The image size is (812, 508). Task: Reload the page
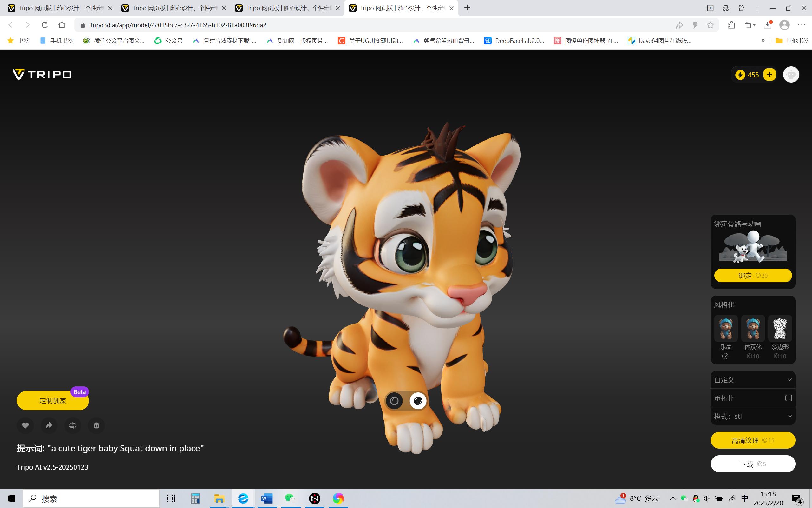point(45,25)
